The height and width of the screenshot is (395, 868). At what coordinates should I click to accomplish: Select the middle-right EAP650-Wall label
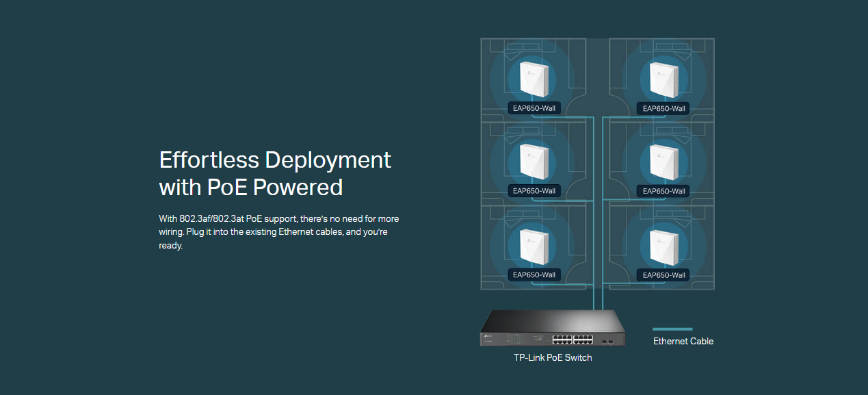point(663,191)
